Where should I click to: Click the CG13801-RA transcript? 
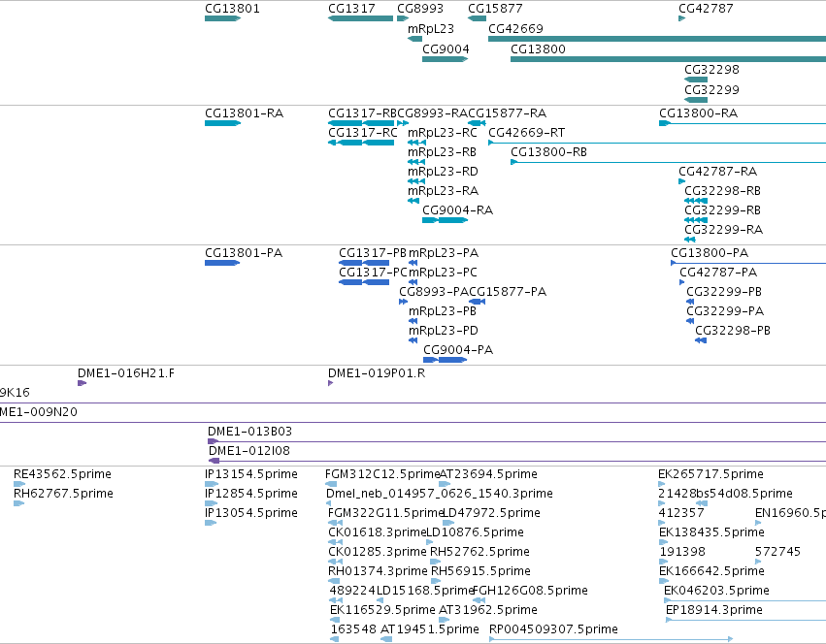pos(222,123)
